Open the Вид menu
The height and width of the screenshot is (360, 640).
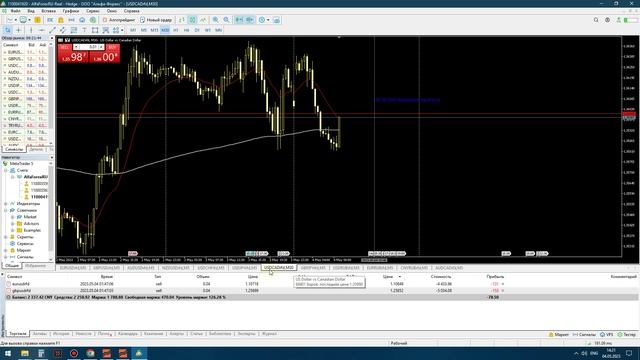coord(31,11)
